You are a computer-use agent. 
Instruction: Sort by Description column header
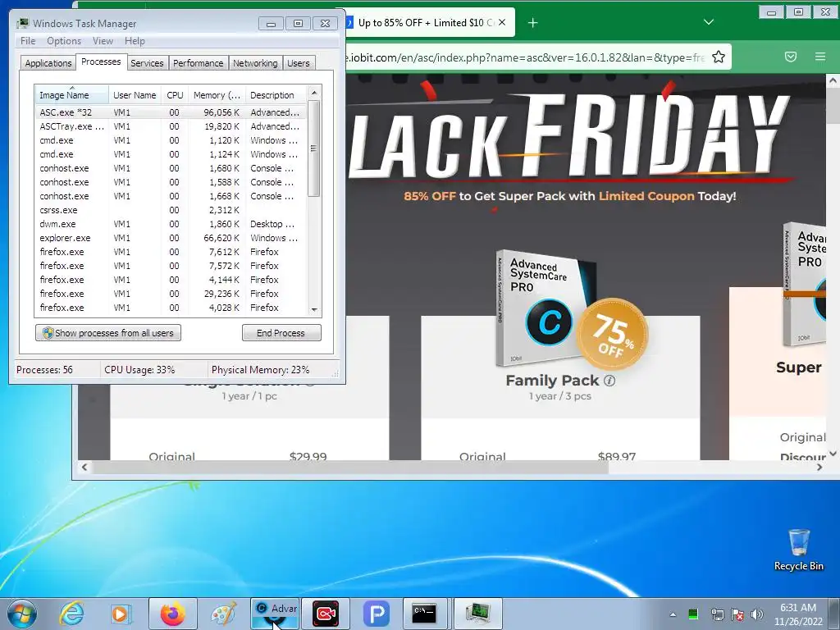[x=276, y=95]
